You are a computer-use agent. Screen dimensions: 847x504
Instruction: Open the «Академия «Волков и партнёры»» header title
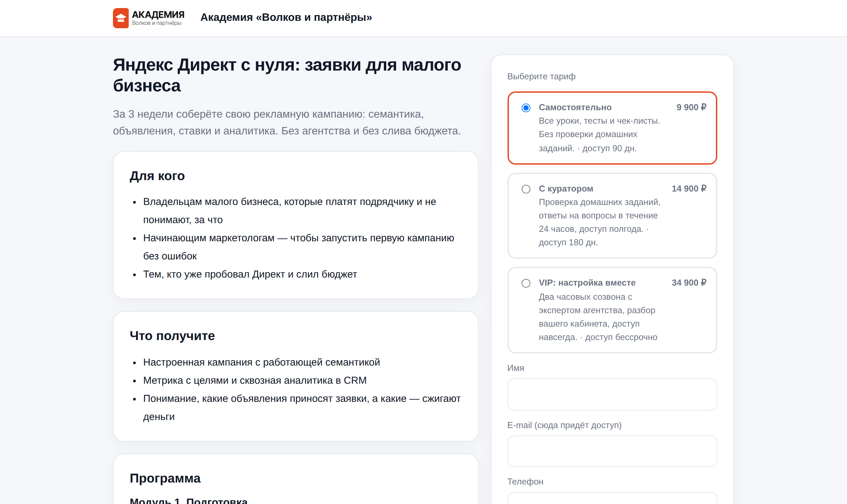tap(286, 17)
